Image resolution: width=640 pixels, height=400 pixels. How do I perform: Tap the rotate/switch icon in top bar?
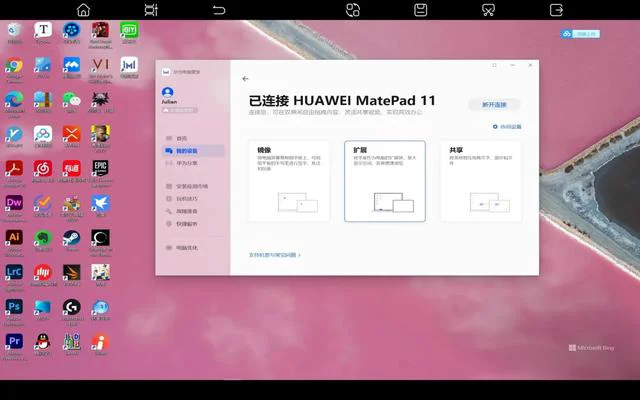(x=353, y=10)
